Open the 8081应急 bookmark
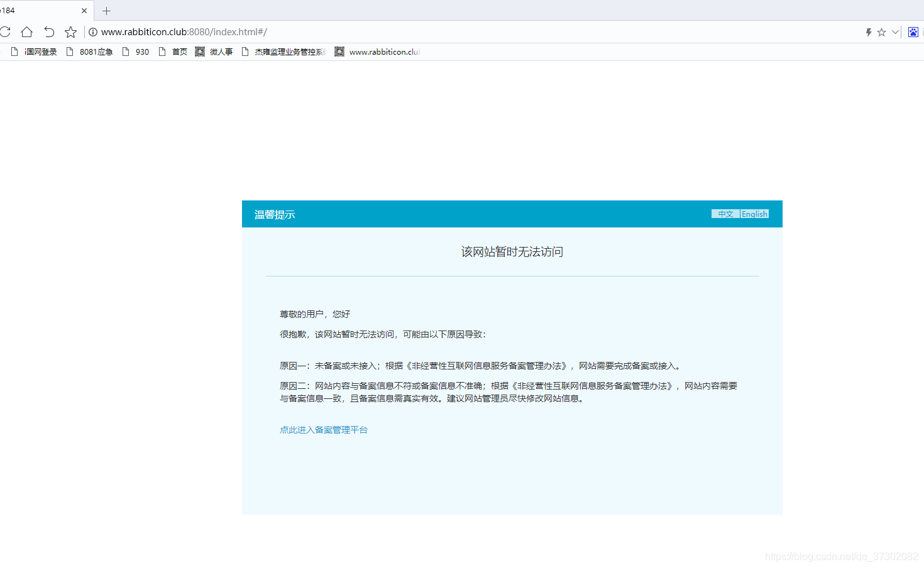The image size is (924, 568). point(90,52)
